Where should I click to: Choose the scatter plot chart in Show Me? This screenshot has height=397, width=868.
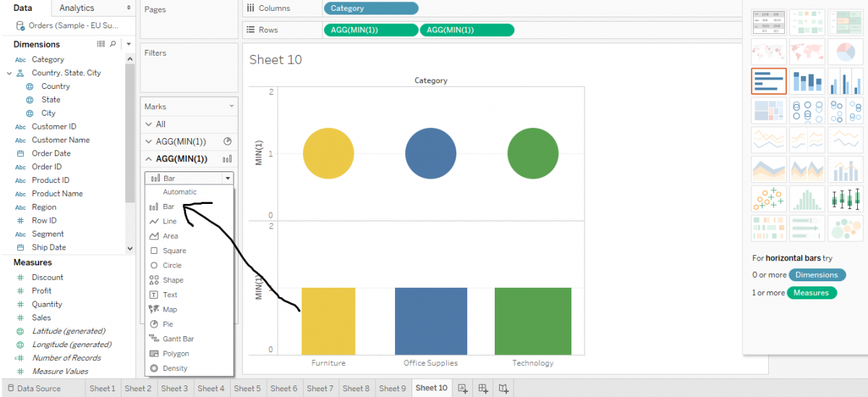pos(768,199)
